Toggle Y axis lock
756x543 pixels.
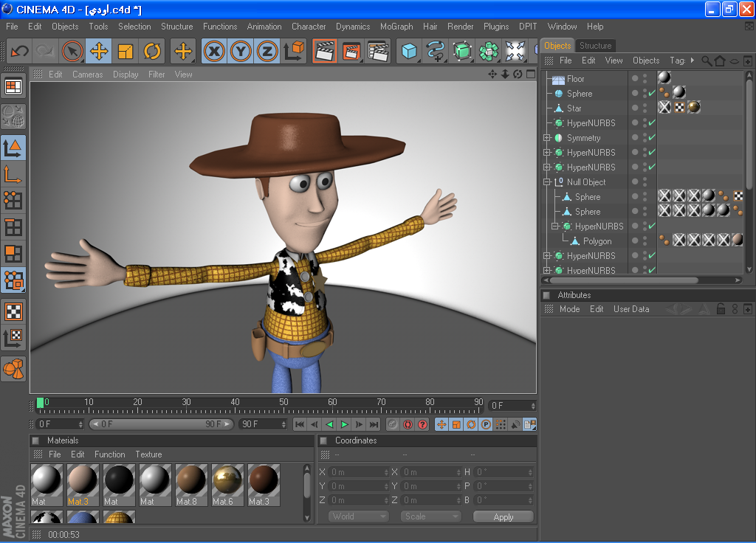click(x=241, y=51)
